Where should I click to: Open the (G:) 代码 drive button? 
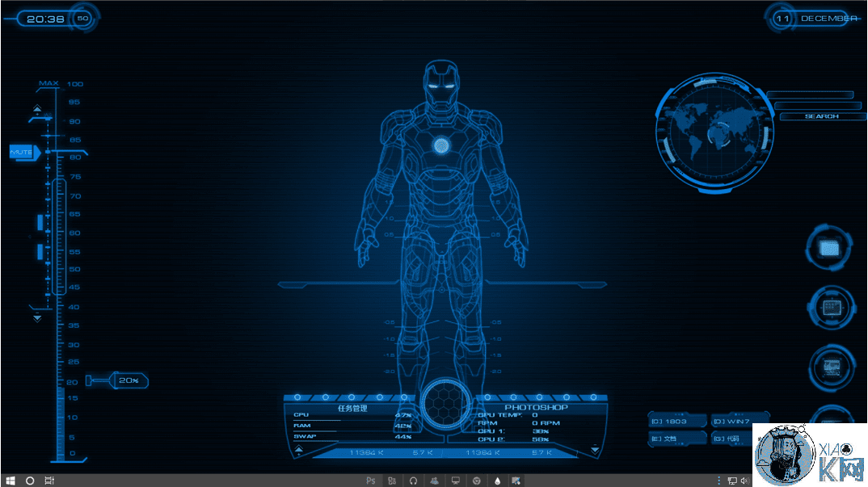[732, 439]
